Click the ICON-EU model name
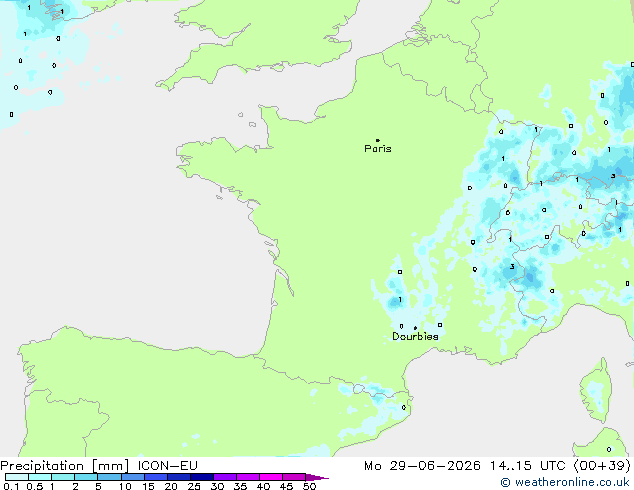This screenshot has width=634, height=490. point(167,466)
